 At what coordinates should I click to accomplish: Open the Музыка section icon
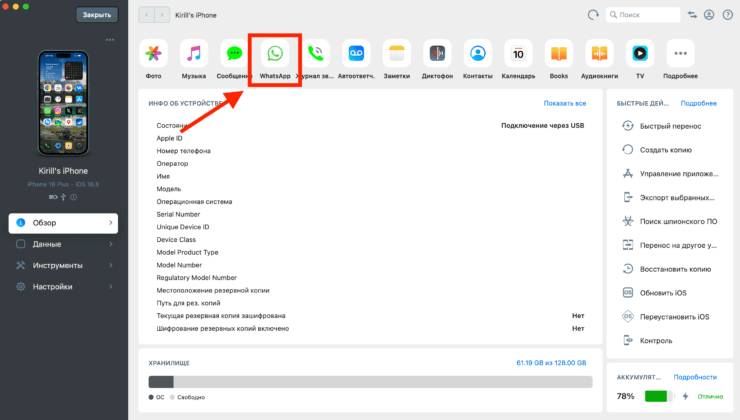(x=194, y=54)
